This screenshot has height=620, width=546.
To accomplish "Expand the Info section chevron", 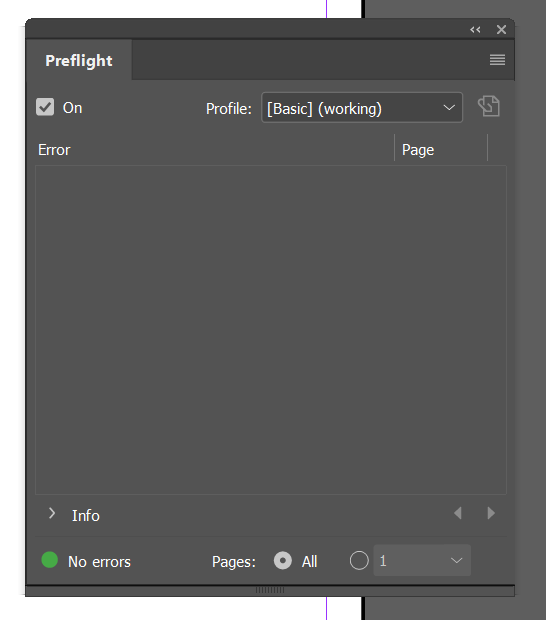I will point(51,513).
